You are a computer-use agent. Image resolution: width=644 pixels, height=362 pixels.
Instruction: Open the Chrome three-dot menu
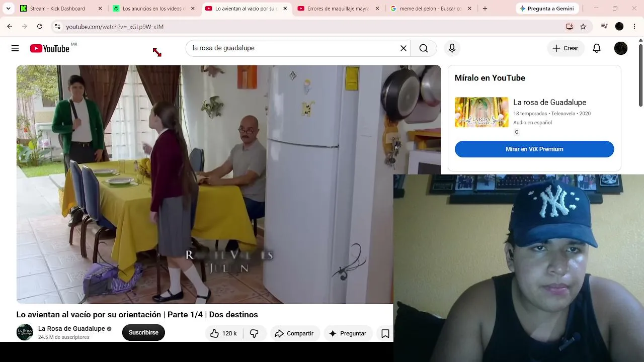(x=635, y=27)
